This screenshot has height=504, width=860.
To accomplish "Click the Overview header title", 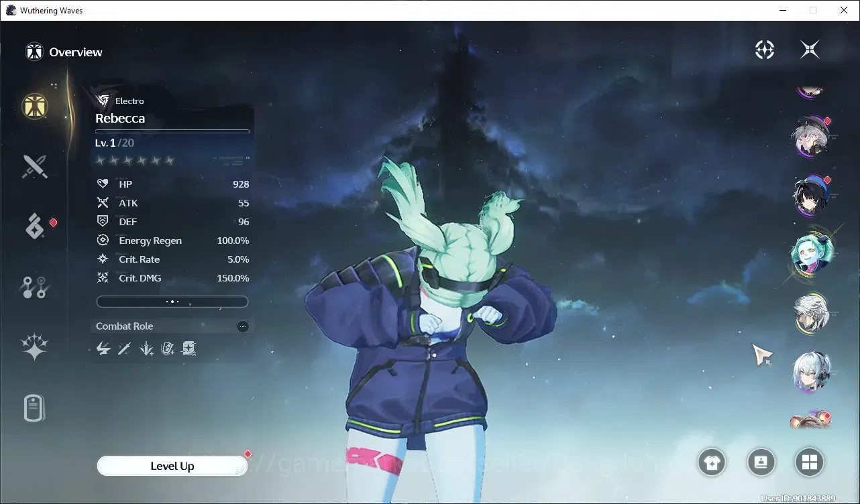I will (76, 52).
